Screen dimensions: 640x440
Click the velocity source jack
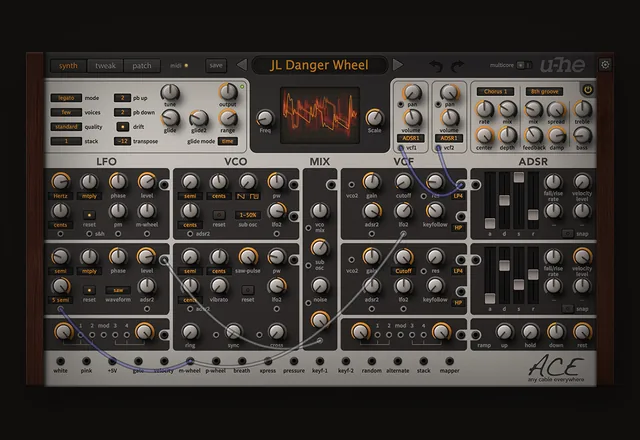164,361
